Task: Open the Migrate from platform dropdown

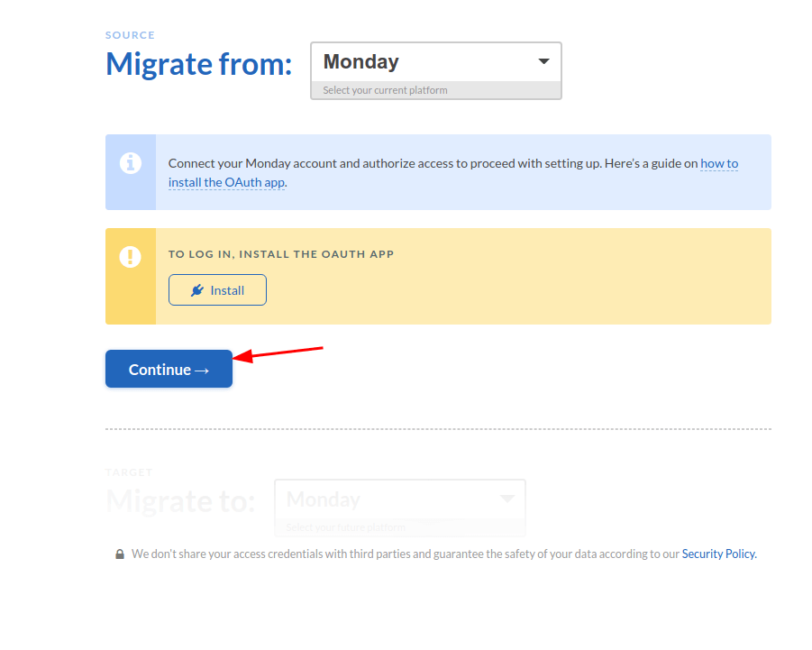Action: click(x=436, y=70)
